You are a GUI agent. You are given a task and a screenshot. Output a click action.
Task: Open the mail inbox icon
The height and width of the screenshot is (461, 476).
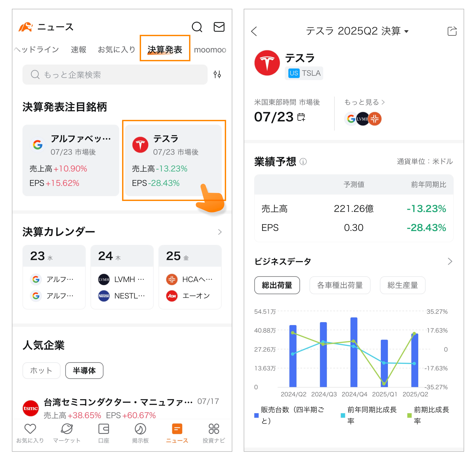pos(219,27)
